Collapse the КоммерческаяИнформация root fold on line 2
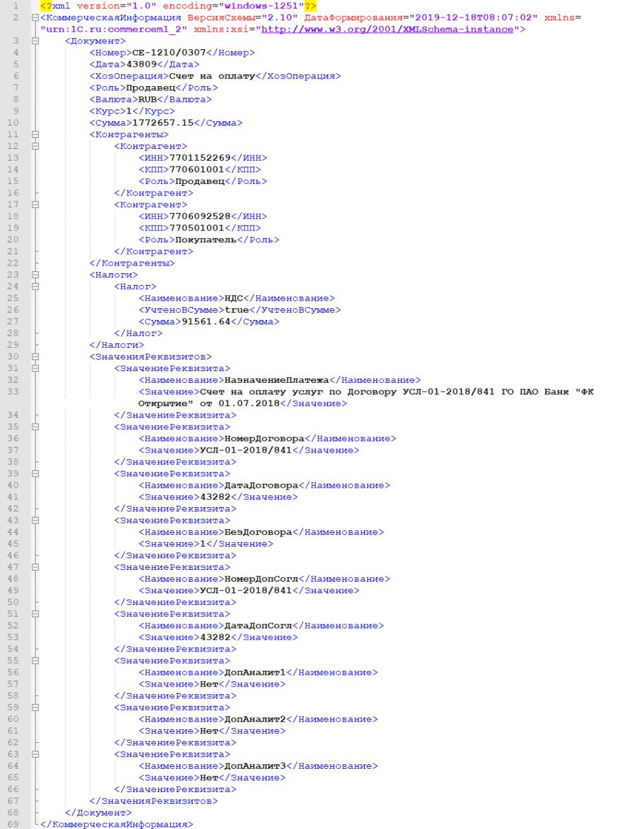The image size is (644, 829). (35, 17)
